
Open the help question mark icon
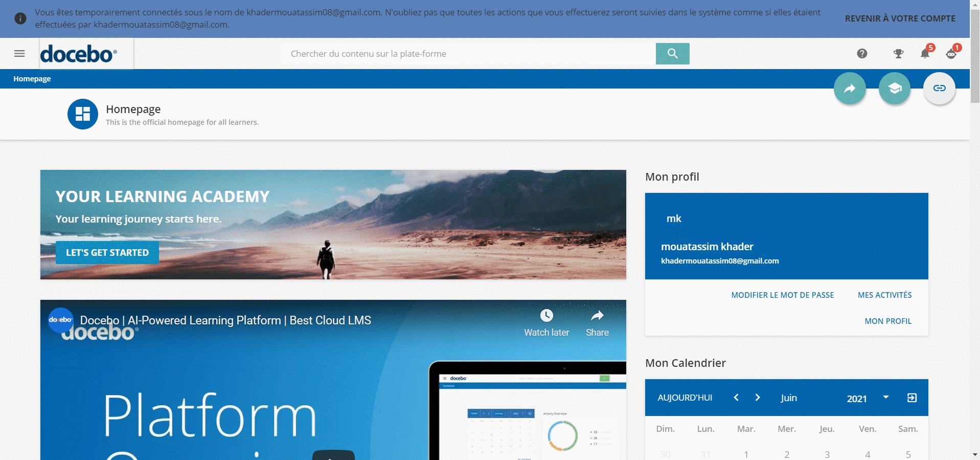(x=862, y=54)
